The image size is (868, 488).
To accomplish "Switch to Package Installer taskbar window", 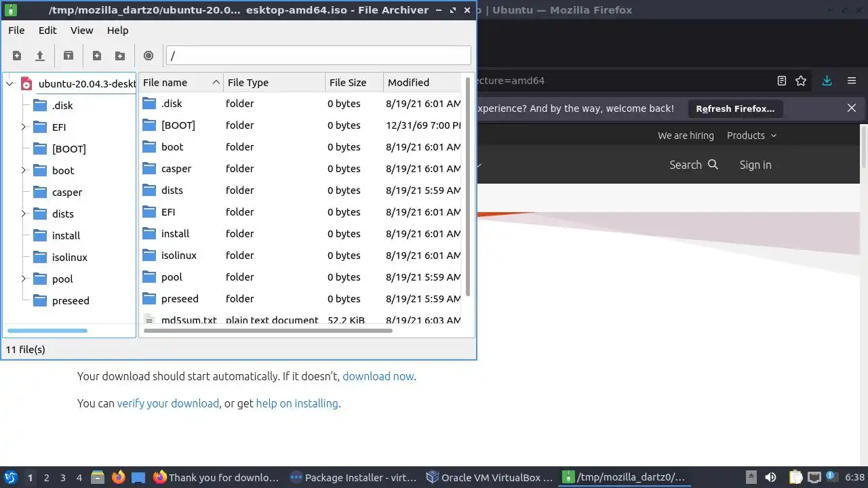I will [x=353, y=477].
